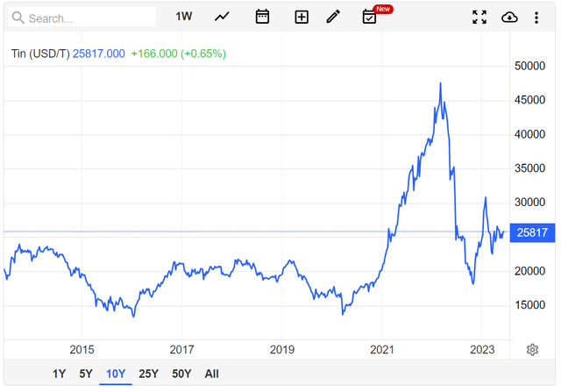The height and width of the screenshot is (392, 561).
Task: Select the 25Y time range
Action: tap(148, 374)
